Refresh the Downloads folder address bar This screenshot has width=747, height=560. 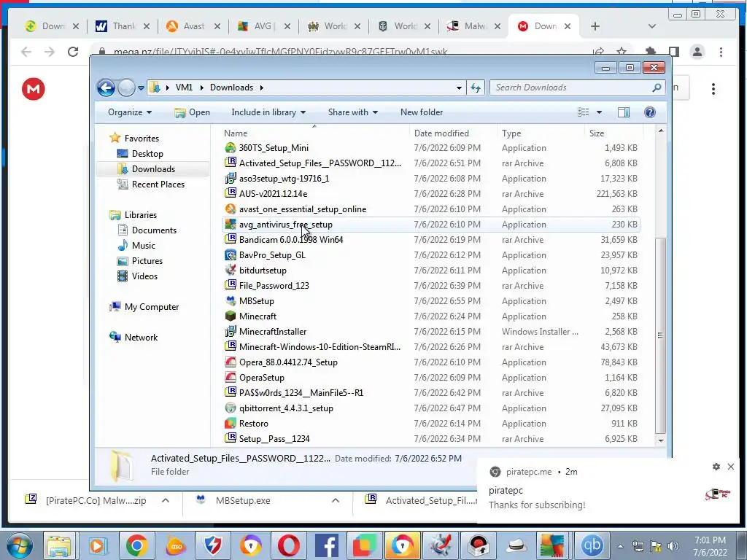tap(476, 87)
